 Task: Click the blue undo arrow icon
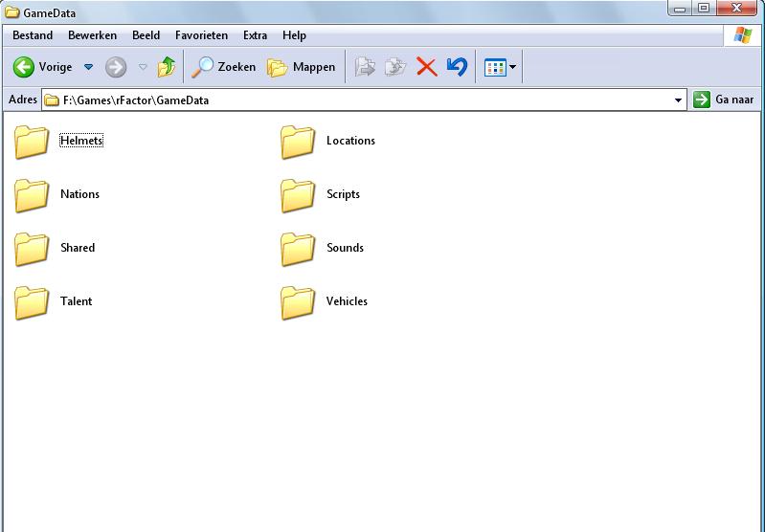(x=457, y=67)
